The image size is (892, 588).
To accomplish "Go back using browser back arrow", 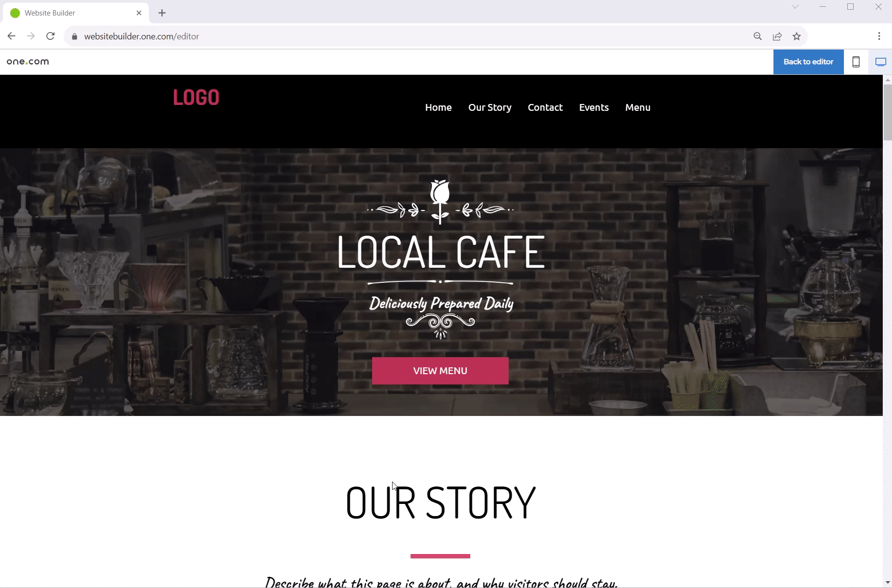I will tap(12, 36).
